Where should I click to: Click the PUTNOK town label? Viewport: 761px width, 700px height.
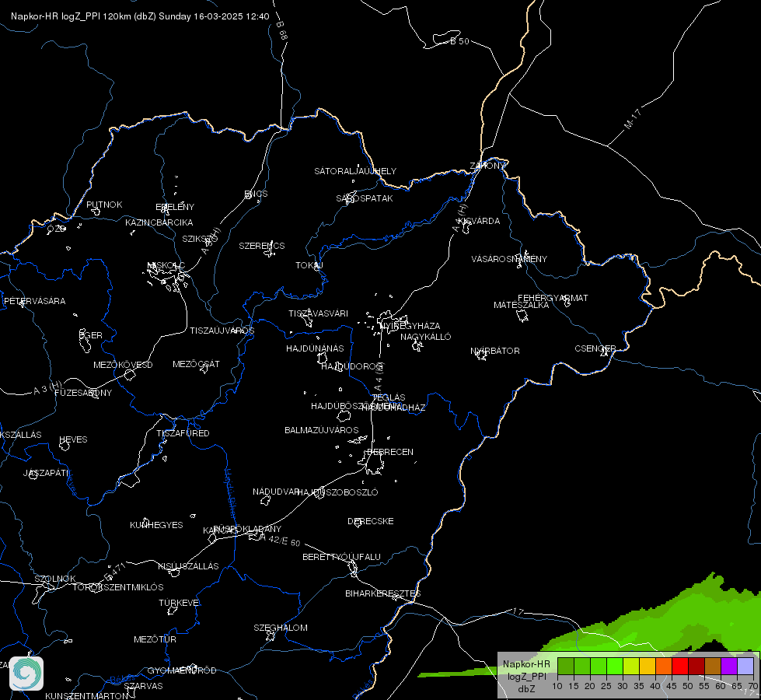(x=104, y=205)
